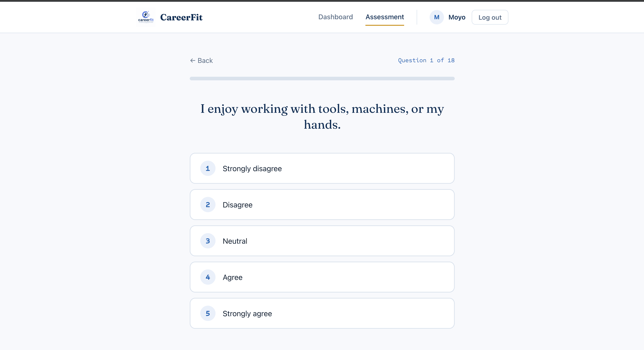The width and height of the screenshot is (644, 350).
Task: Click the CareerFit brand name text
Action: (181, 17)
